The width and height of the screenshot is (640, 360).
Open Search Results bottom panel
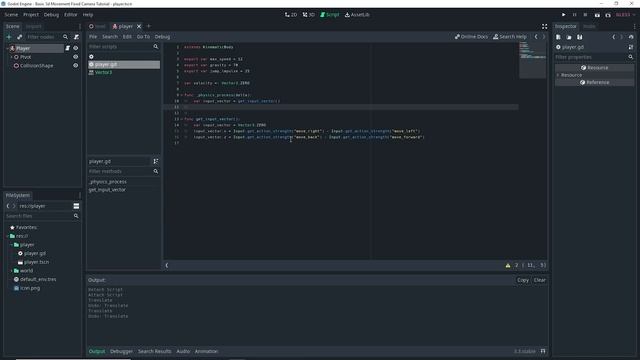(x=154, y=351)
